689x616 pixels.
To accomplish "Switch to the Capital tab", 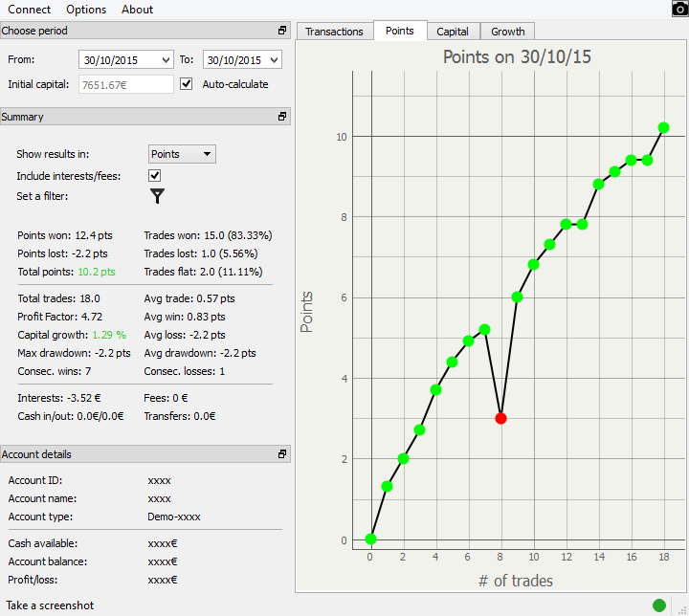I will point(453,32).
